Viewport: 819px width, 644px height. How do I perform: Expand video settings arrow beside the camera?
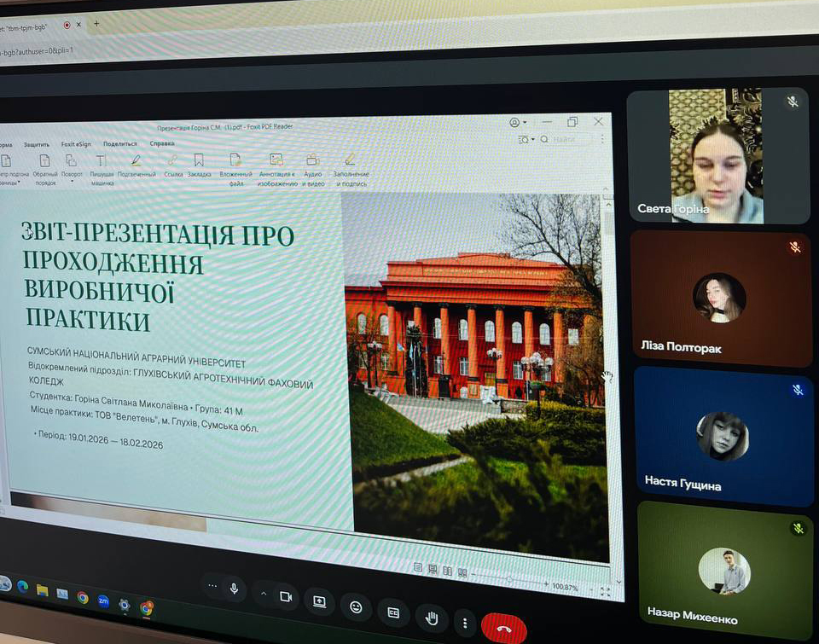coord(264,595)
